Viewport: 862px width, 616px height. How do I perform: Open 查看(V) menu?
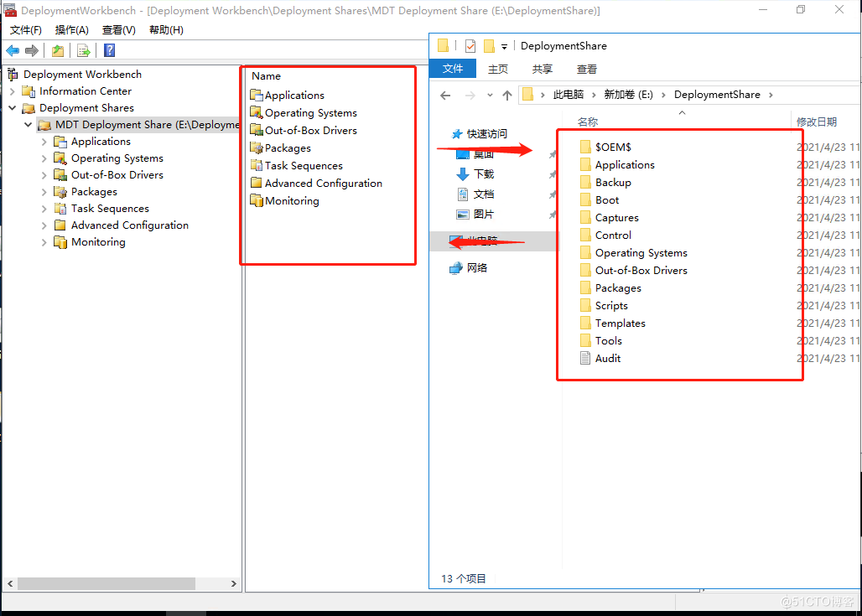119,29
